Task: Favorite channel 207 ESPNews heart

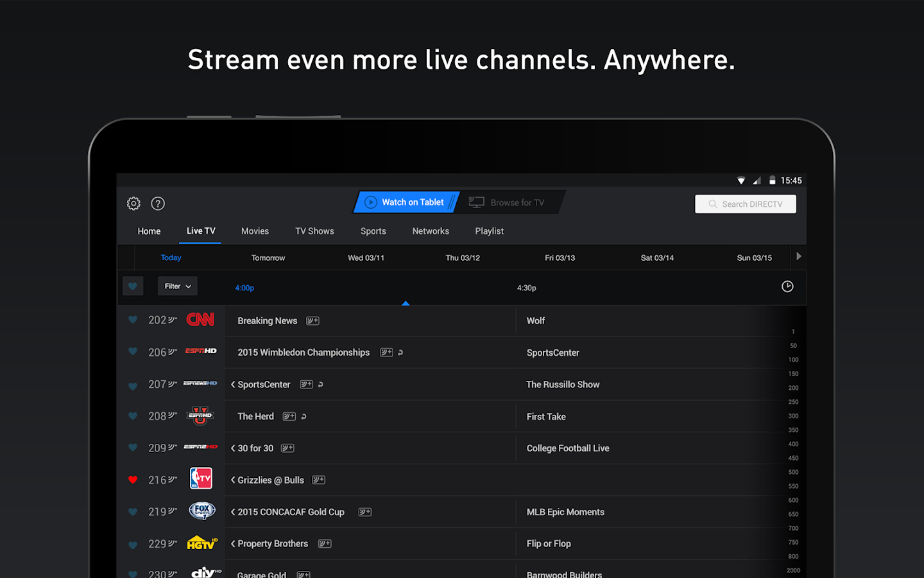Action: tap(133, 386)
